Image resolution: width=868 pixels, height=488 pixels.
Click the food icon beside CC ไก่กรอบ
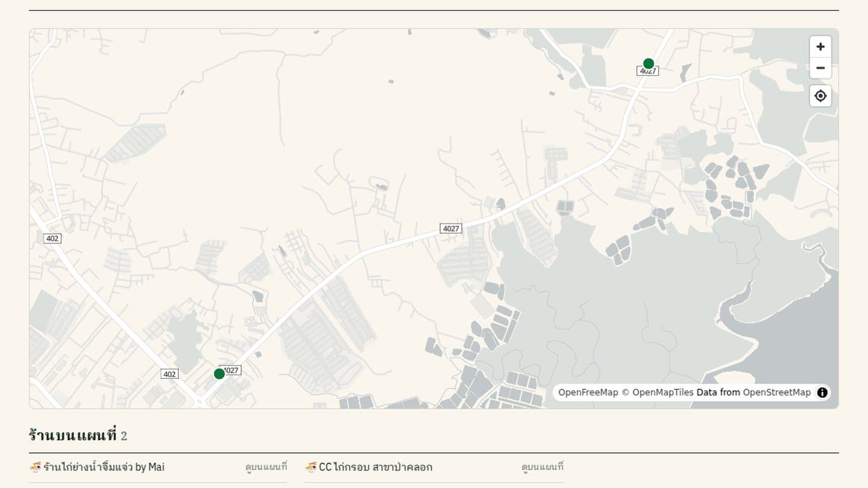coord(311,467)
